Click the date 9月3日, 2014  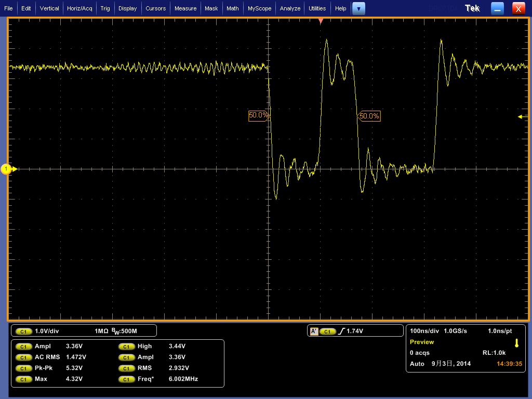pyautogui.click(x=451, y=364)
